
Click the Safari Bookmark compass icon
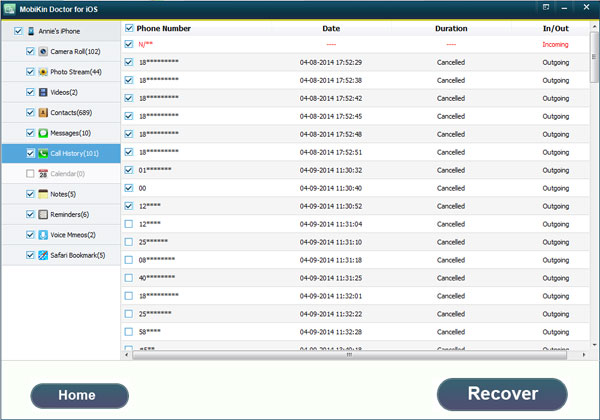pos(44,255)
